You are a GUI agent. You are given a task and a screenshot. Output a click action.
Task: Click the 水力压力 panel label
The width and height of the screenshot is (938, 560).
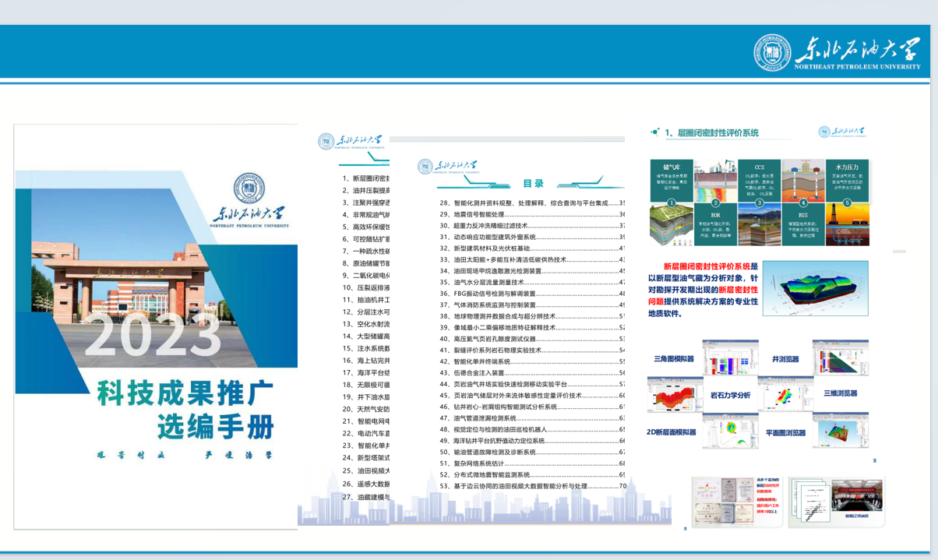pos(847,167)
